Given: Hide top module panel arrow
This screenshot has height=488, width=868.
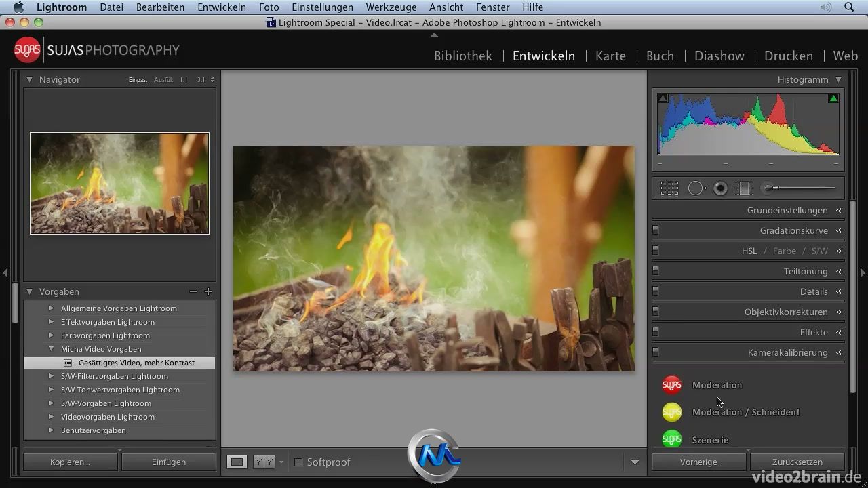Looking at the screenshot, I should tap(434, 35).
